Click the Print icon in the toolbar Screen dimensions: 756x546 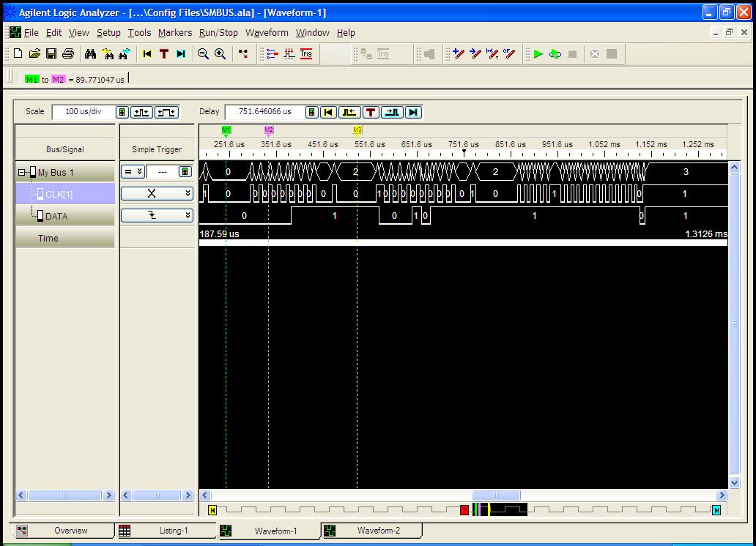68,54
